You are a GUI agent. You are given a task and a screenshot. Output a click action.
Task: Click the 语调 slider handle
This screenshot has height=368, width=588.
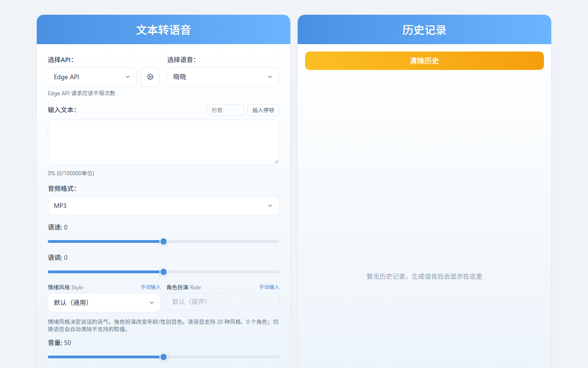coord(164,272)
